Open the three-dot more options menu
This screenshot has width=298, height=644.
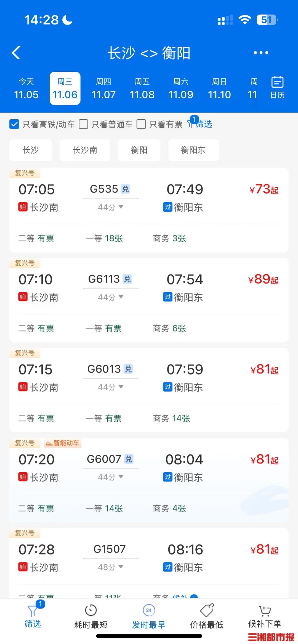[261, 53]
